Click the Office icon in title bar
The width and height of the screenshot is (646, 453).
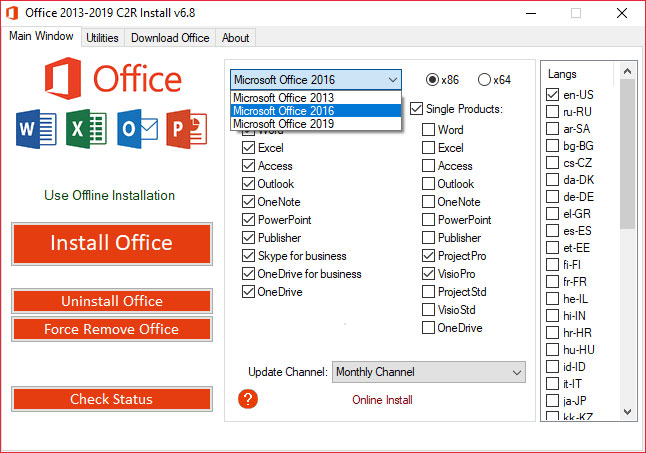click(x=12, y=13)
